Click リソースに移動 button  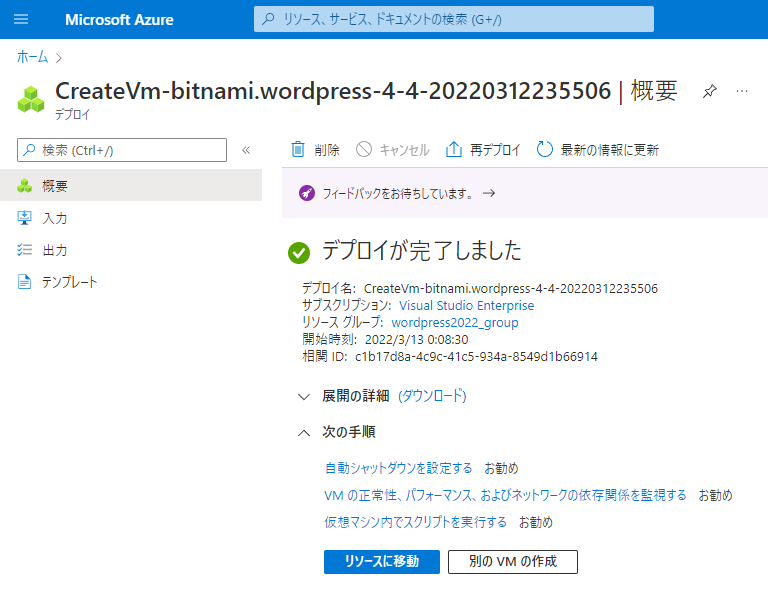click(382, 561)
